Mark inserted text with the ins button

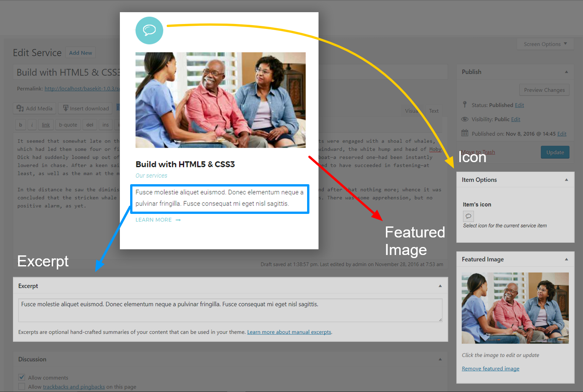pos(105,125)
